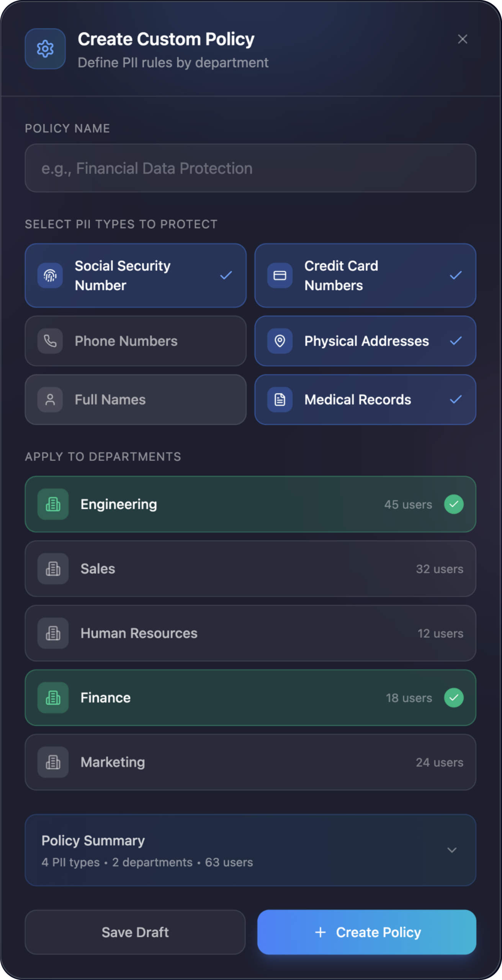Focus the Policy Name input field
The height and width of the screenshot is (980, 502).
(250, 168)
